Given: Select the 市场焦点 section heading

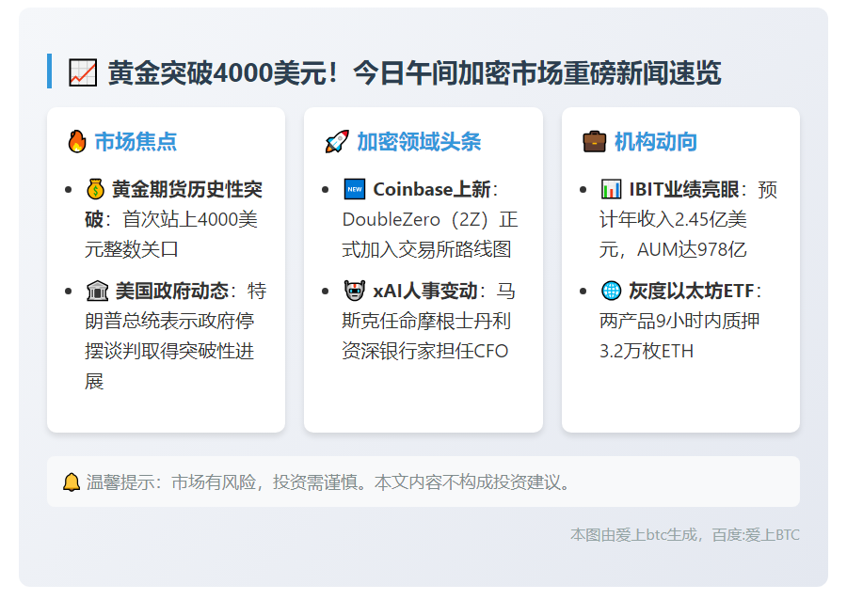Looking at the screenshot, I should (136, 142).
